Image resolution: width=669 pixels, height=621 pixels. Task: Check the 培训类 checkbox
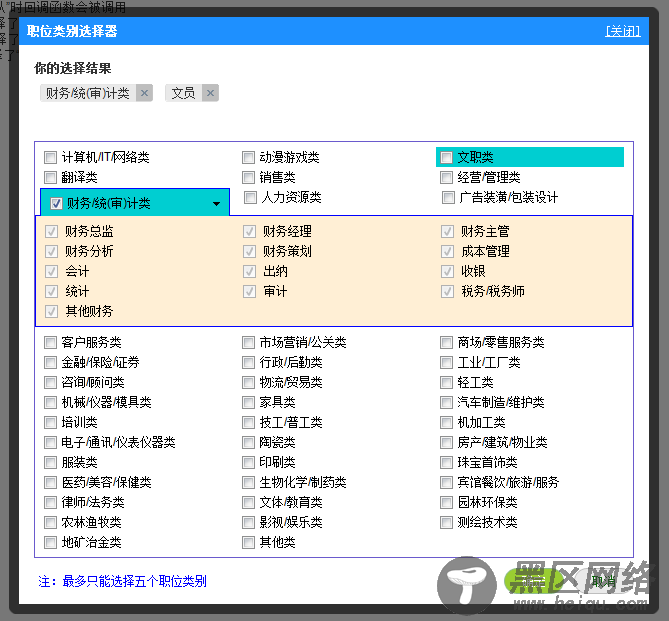pyautogui.click(x=50, y=423)
